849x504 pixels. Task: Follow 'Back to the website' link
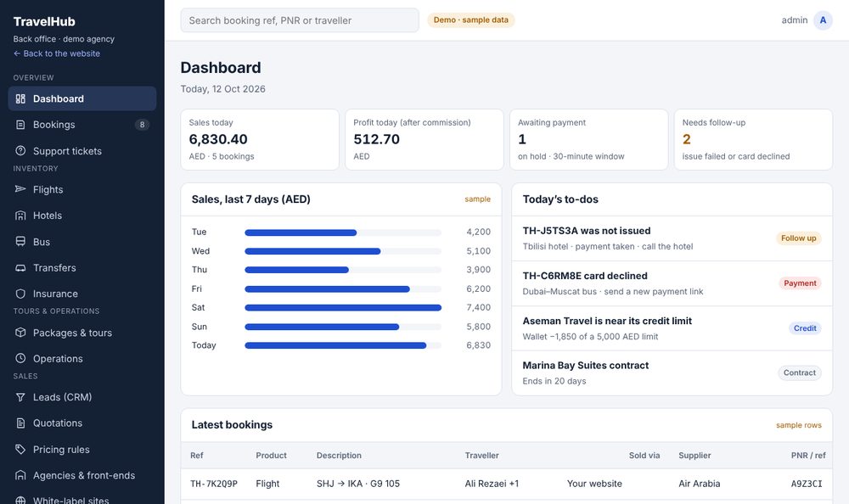pos(57,53)
